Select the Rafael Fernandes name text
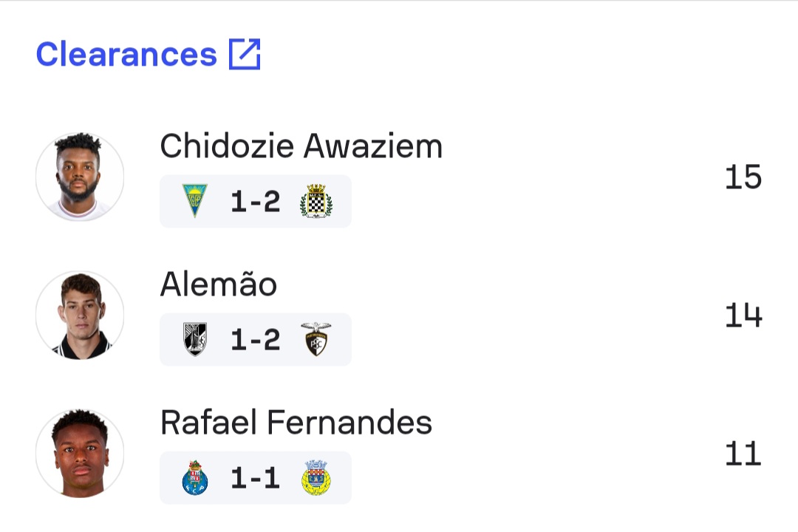798x532 pixels. 296,423
